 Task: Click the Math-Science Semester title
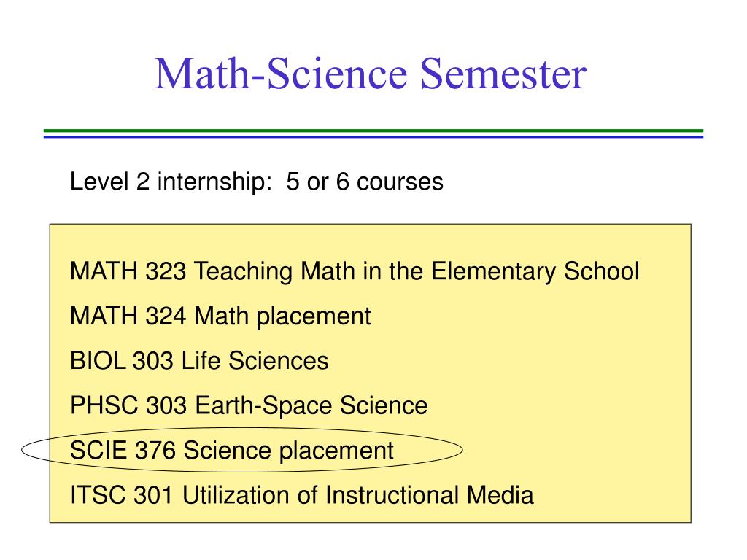[371, 74]
